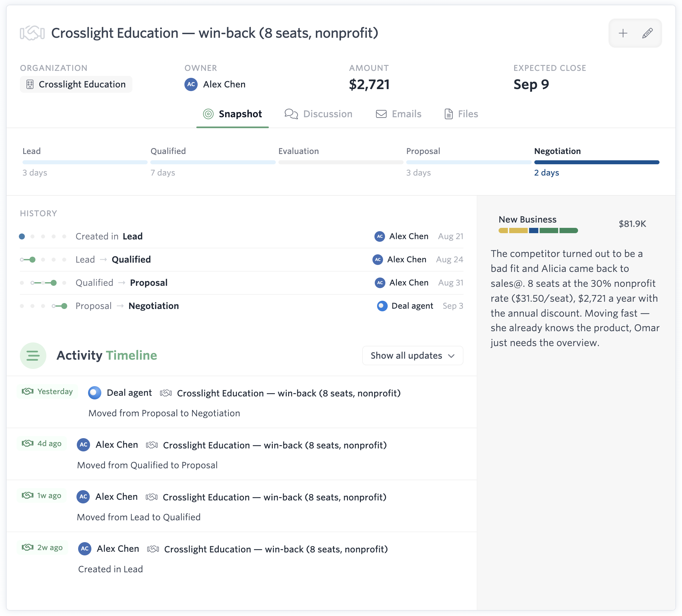682x616 pixels.
Task: Click the New Business label
Action: [527, 220]
